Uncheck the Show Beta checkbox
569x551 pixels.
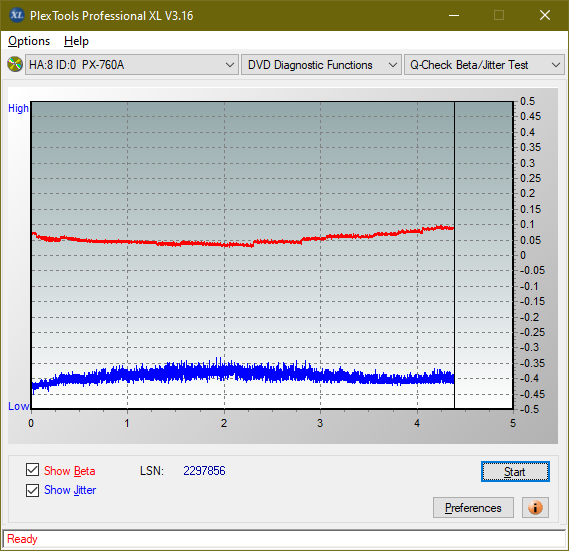point(32,470)
